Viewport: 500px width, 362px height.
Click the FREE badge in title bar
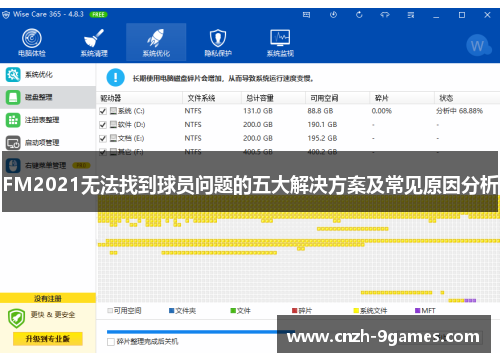(x=98, y=15)
